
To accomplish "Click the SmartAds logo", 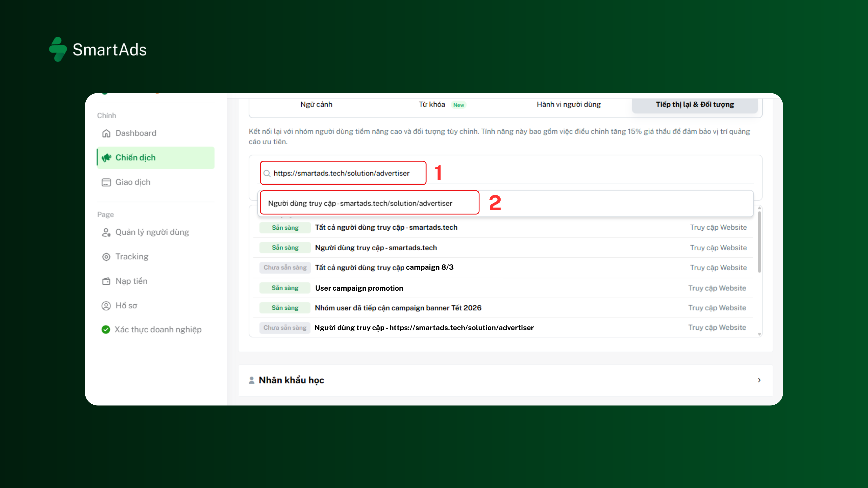I will (x=98, y=49).
